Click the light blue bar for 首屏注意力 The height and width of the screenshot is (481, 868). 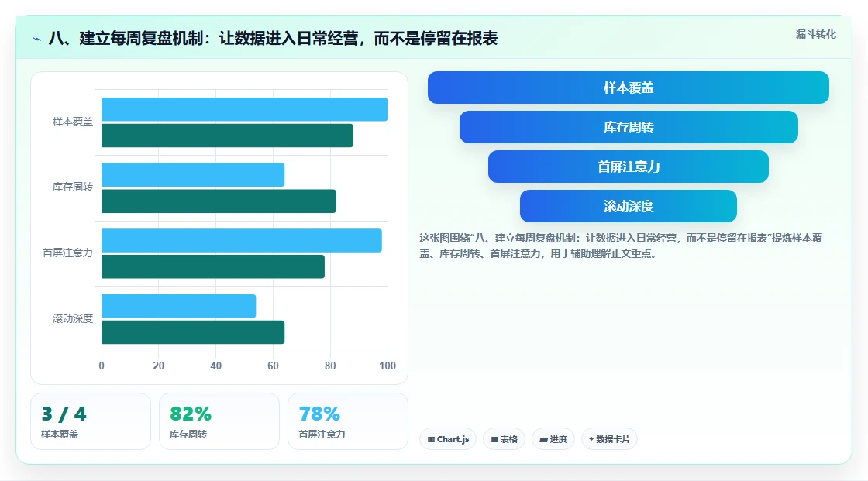(242, 240)
